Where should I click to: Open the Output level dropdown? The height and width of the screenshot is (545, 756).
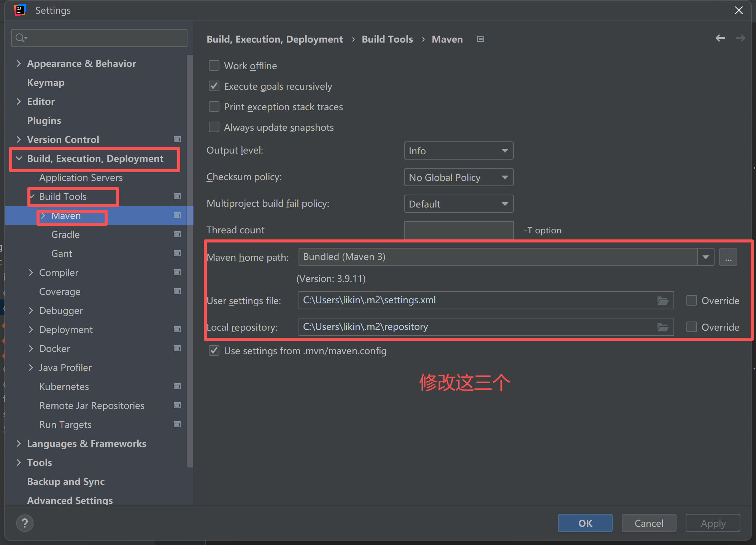[x=459, y=151]
